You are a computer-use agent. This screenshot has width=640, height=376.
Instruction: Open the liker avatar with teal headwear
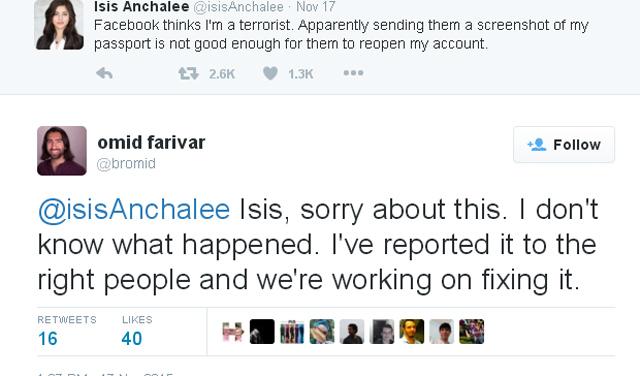pyautogui.click(x=322, y=332)
